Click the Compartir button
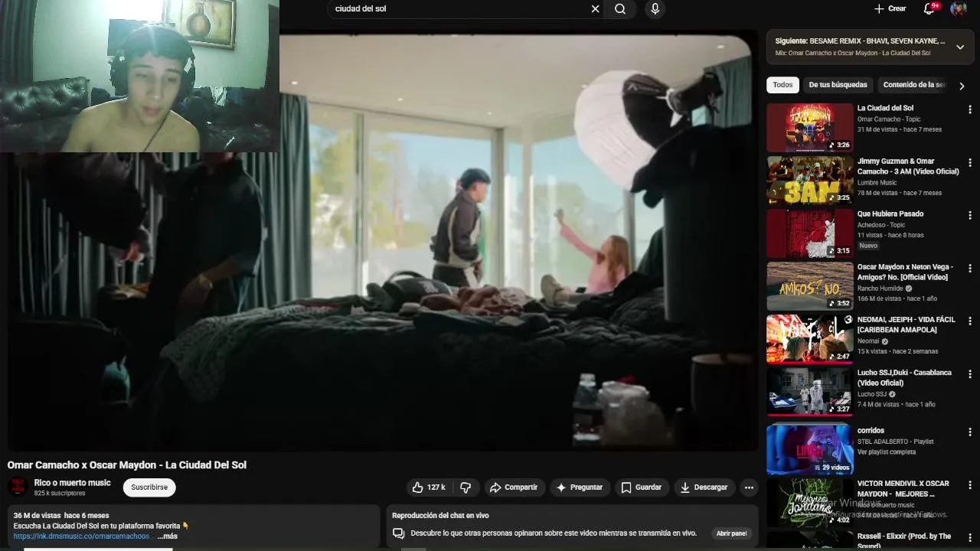The image size is (980, 551). (x=514, y=487)
